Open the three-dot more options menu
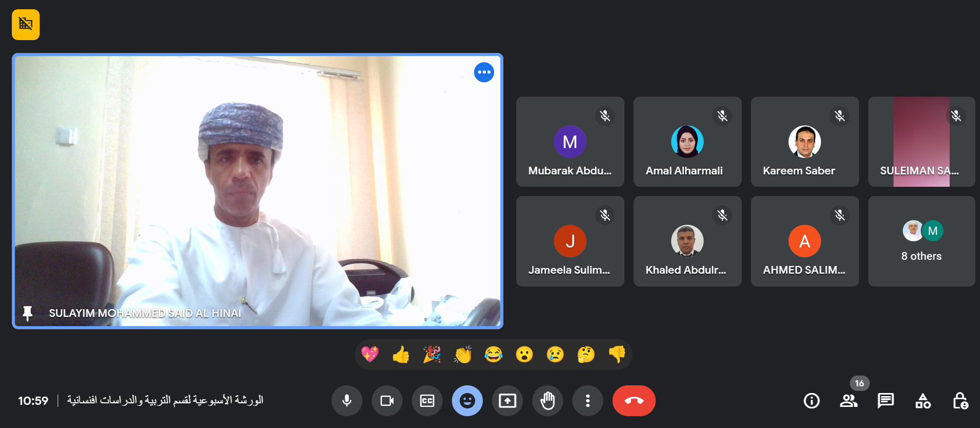The height and width of the screenshot is (428, 980). click(x=588, y=401)
